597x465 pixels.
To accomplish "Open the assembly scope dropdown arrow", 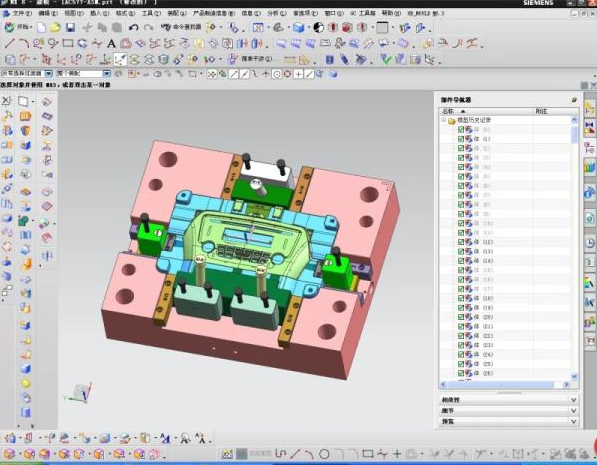I will pos(107,74).
